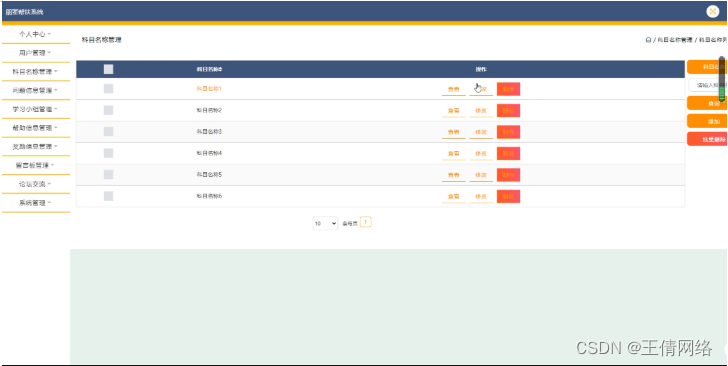The width and height of the screenshot is (728, 366).
Task: View details of 科目名称5
Action: [454, 175]
